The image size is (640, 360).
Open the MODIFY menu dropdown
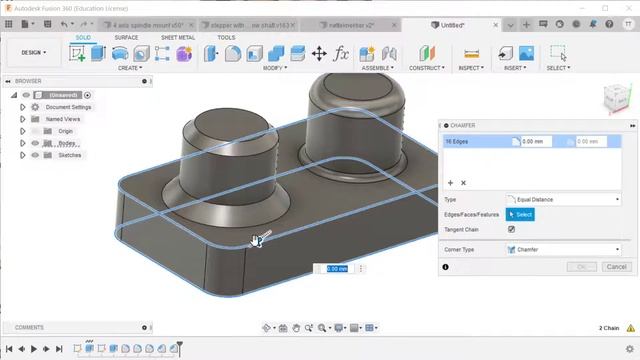[x=275, y=68]
